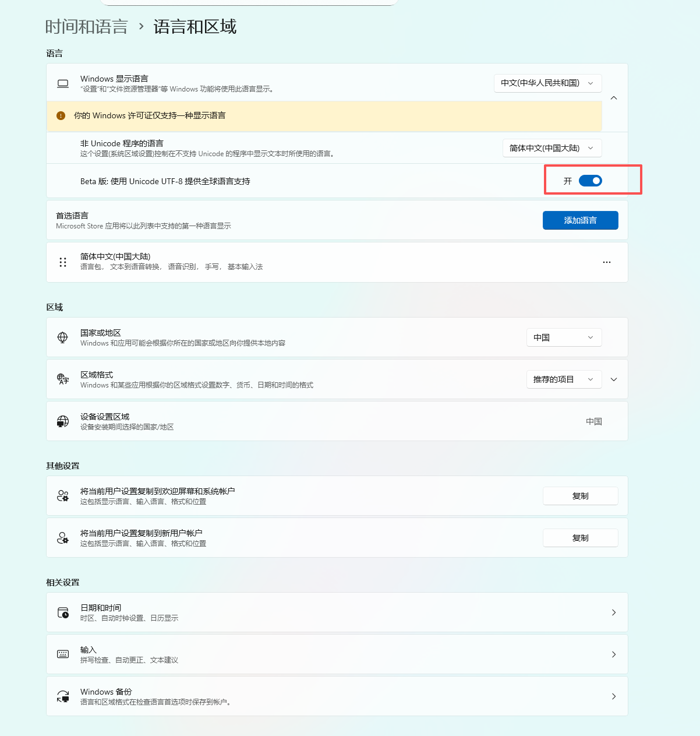This screenshot has width=700, height=736.
Task: Turn off the Unicode UTF-8 Beta toggle
Action: (x=591, y=181)
